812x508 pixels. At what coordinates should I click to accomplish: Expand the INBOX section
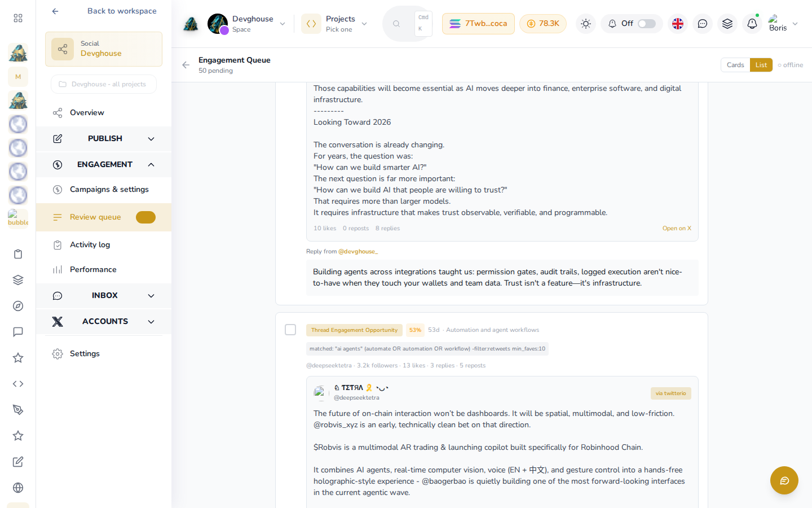point(104,296)
